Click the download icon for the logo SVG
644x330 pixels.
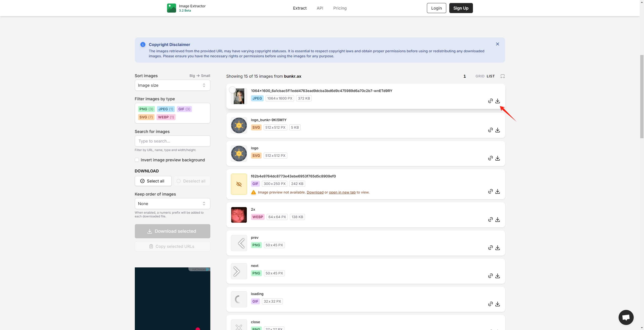tap(497, 158)
